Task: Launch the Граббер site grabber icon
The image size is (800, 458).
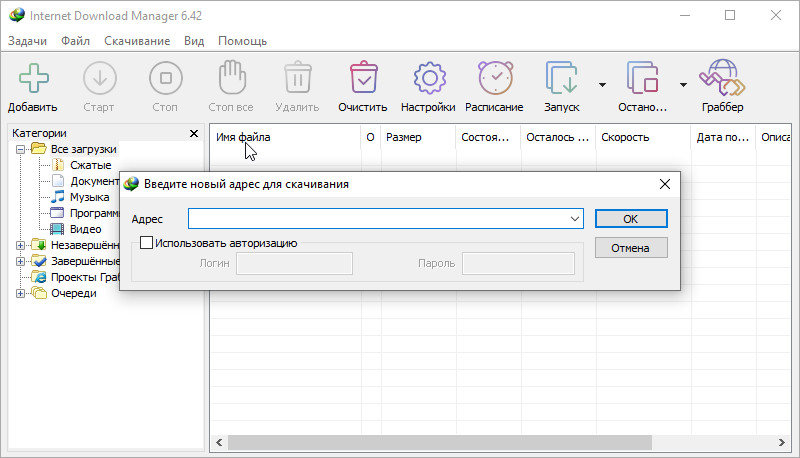Action: (x=721, y=79)
